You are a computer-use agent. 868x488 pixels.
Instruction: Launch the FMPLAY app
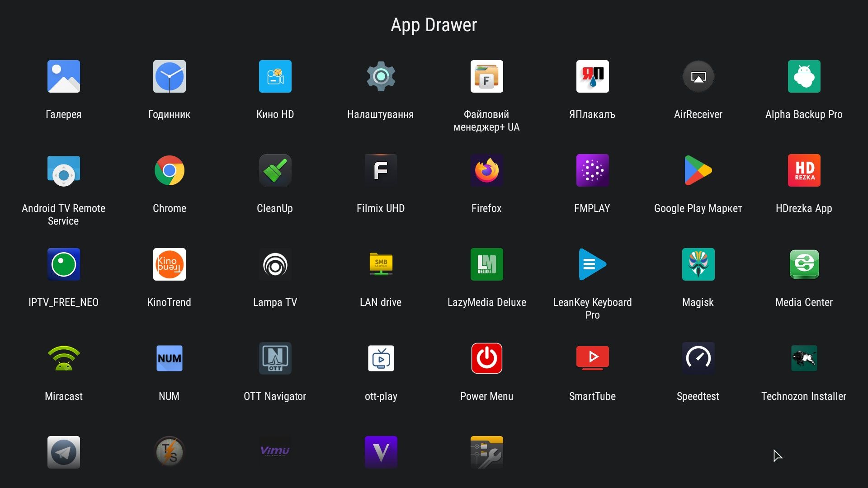(x=593, y=170)
